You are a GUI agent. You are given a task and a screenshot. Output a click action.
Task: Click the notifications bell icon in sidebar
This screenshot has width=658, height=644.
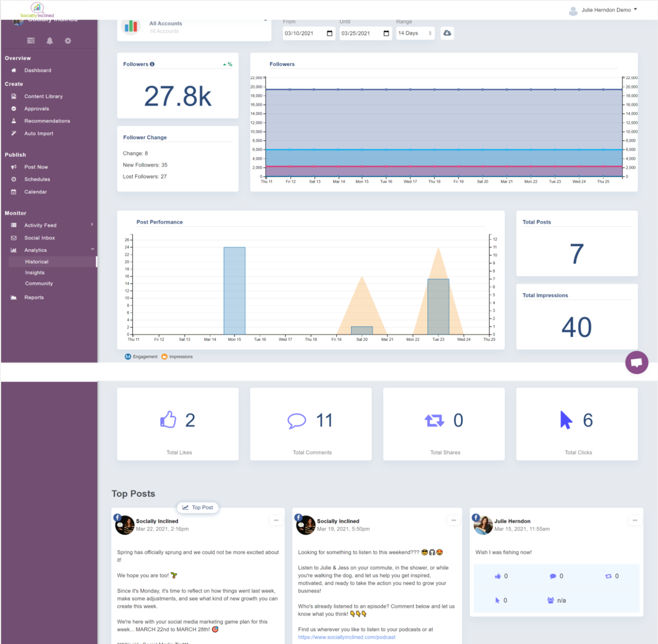pos(50,41)
